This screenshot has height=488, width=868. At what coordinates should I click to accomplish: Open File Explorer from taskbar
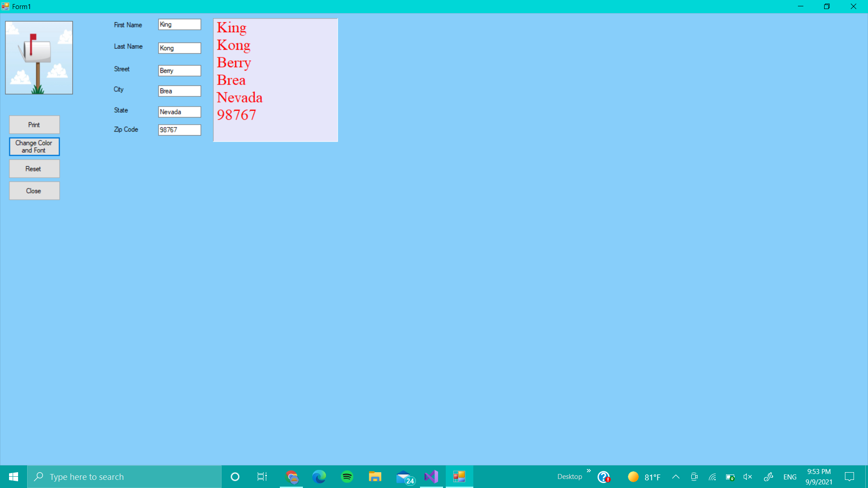pos(375,477)
